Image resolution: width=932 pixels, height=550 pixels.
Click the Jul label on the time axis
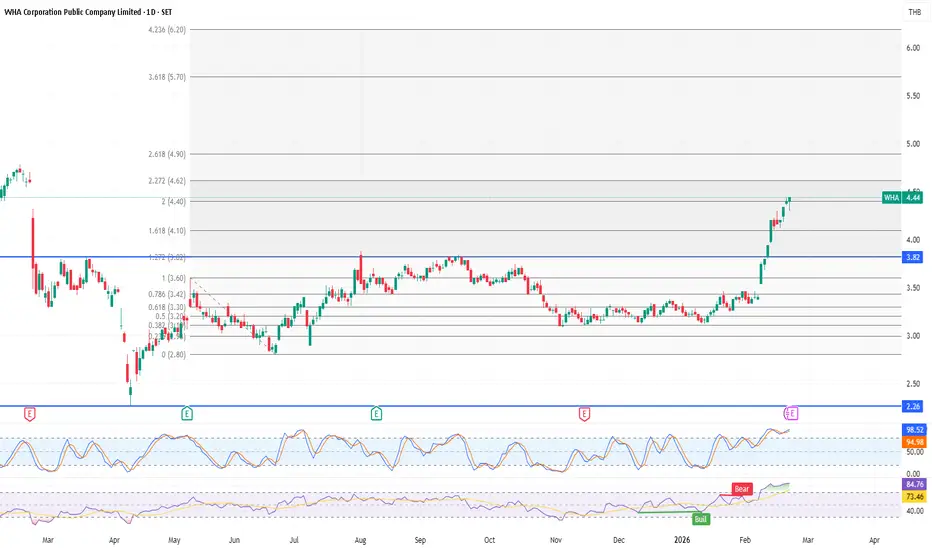294,540
